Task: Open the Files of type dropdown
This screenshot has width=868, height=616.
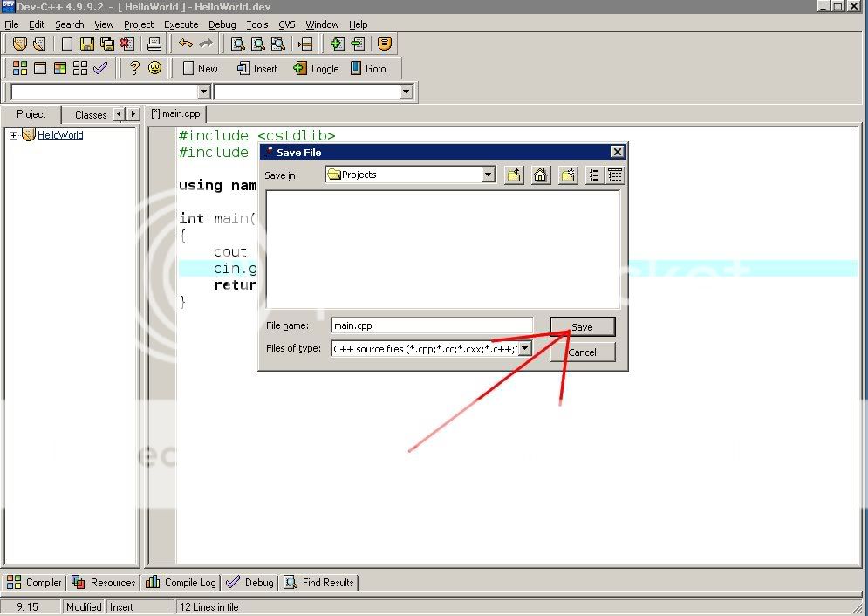Action: coord(525,349)
